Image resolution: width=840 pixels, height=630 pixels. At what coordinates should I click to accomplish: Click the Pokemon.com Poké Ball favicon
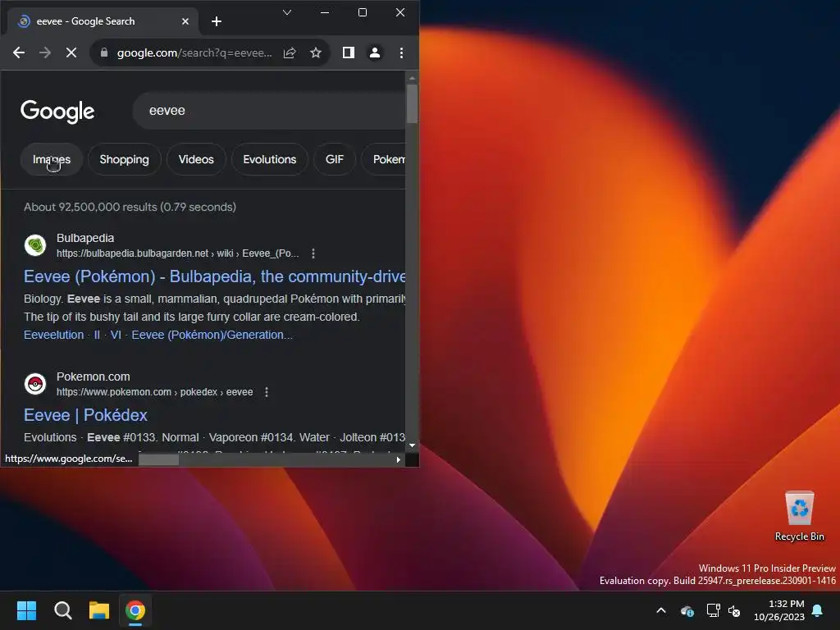pyautogui.click(x=35, y=384)
